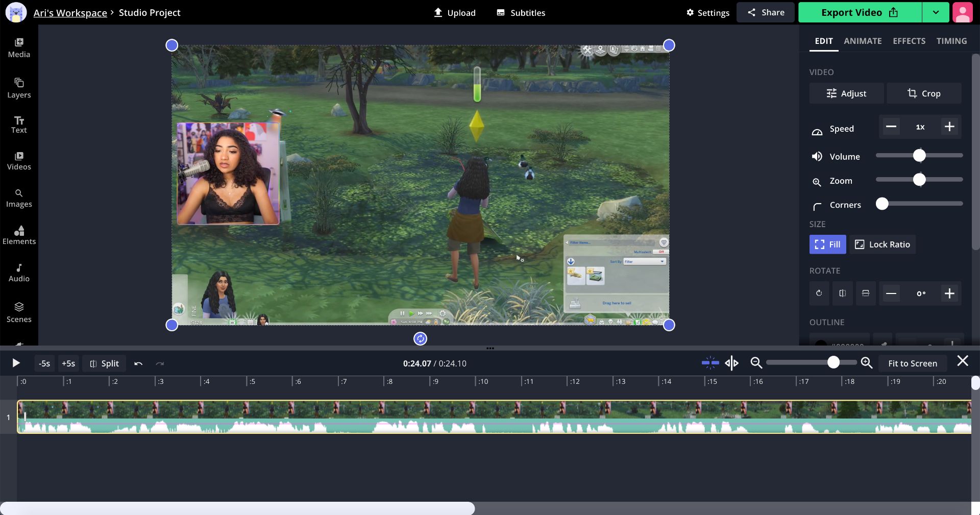Decrease rotation angle with minus
Image resolution: width=980 pixels, height=515 pixels.
pyautogui.click(x=891, y=293)
